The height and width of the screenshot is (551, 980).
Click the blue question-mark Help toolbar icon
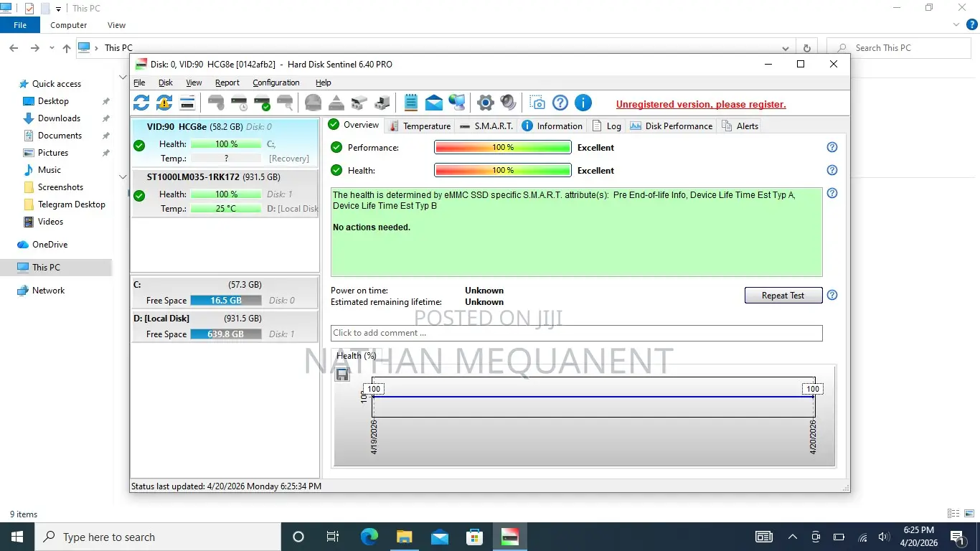(560, 103)
